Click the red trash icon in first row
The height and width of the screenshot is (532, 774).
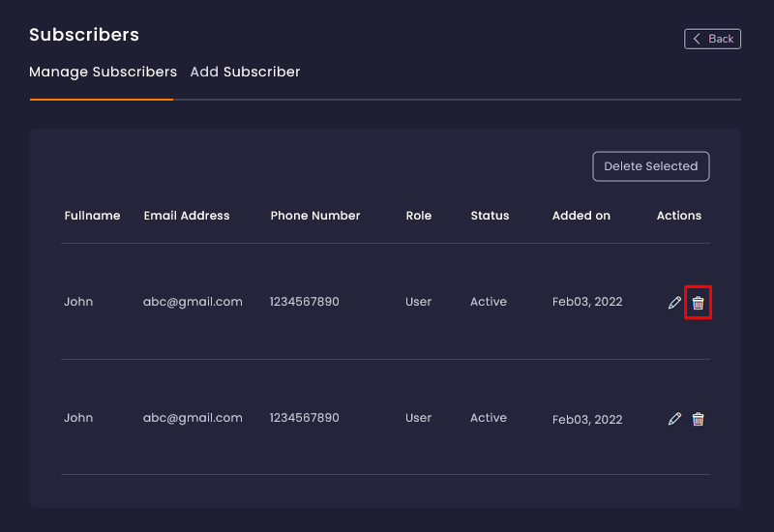pyautogui.click(x=698, y=303)
